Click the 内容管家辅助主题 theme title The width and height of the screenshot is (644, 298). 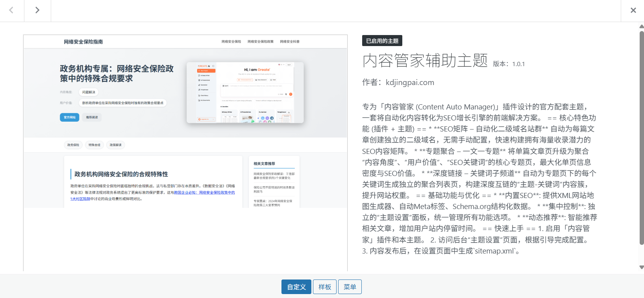tap(425, 61)
